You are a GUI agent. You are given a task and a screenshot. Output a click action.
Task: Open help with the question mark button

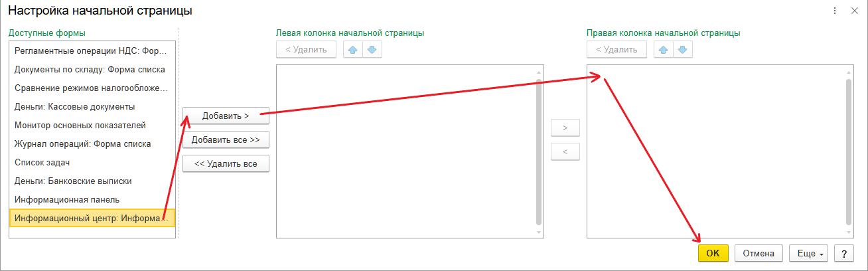click(x=843, y=253)
